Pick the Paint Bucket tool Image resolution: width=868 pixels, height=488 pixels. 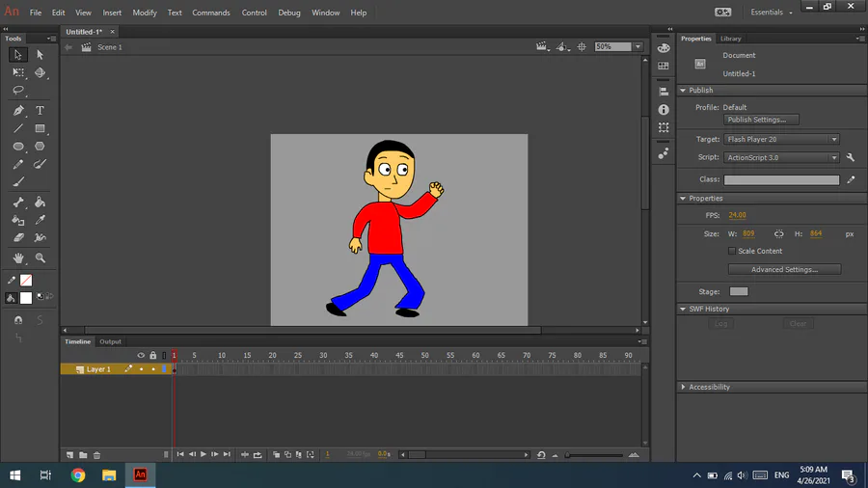tap(40, 203)
